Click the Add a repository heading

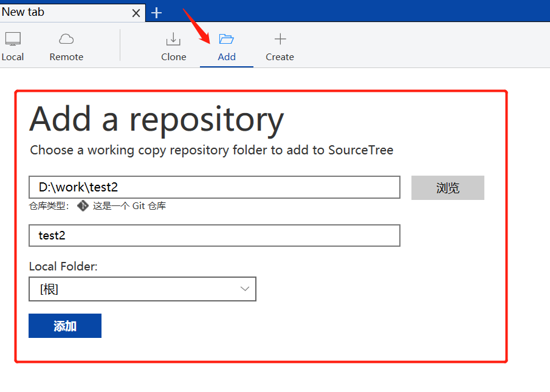[156, 120]
